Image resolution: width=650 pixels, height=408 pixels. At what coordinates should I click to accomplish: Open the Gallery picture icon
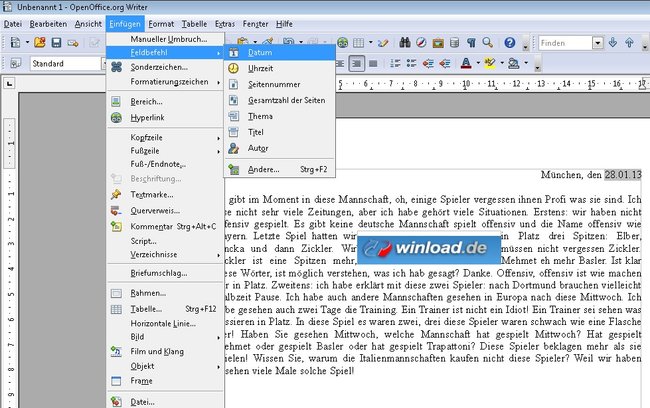(438, 43)
